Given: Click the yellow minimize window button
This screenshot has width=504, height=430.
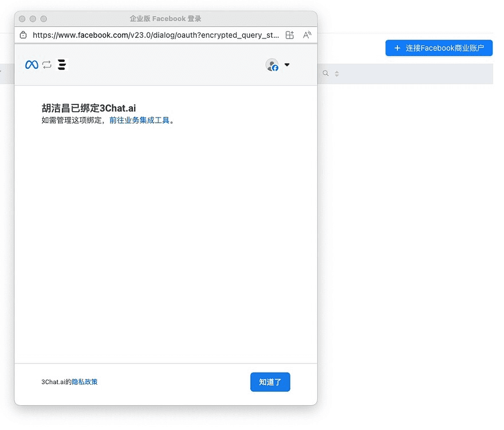Looking at the screenshot, I should (x=33, y=19).
